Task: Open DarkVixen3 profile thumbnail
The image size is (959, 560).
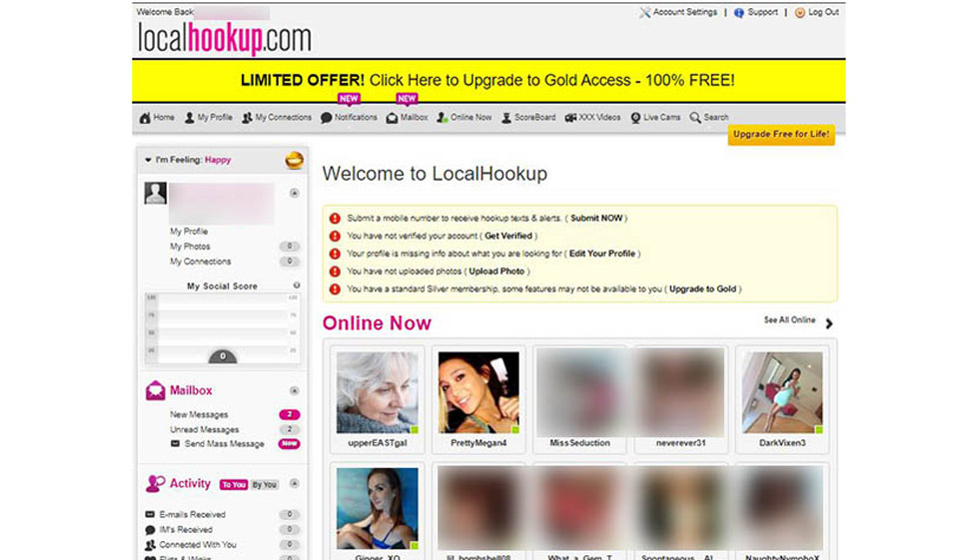Action: click(x=782, y=392)
